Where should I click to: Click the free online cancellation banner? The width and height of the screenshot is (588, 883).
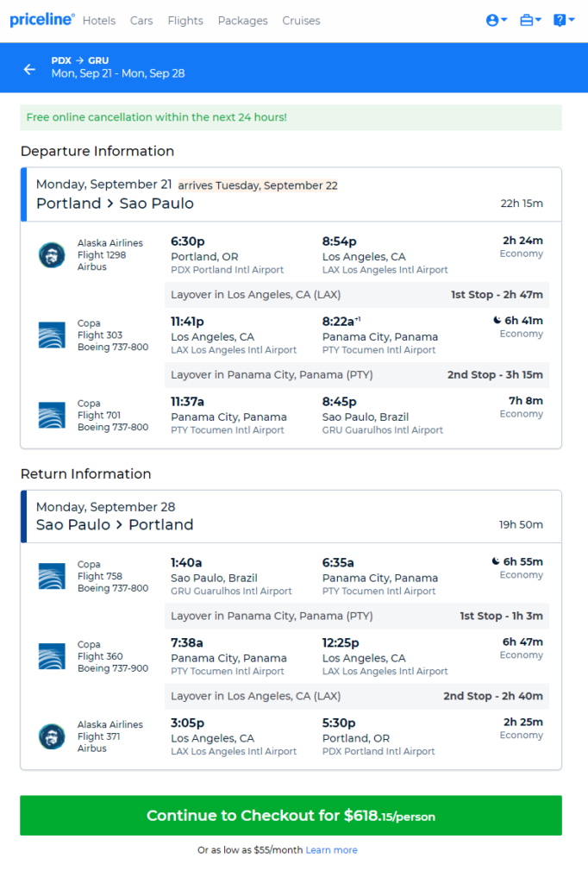point(291,117)
